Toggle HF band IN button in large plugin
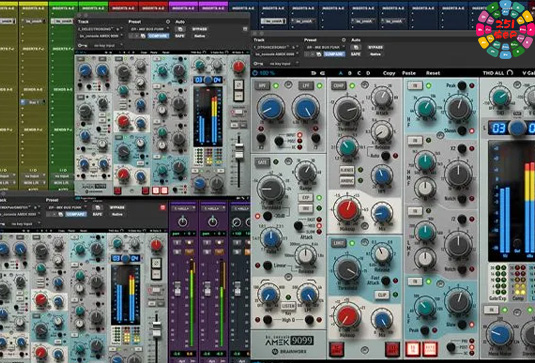This screenshot has width=535, height=363. [415, 85]
